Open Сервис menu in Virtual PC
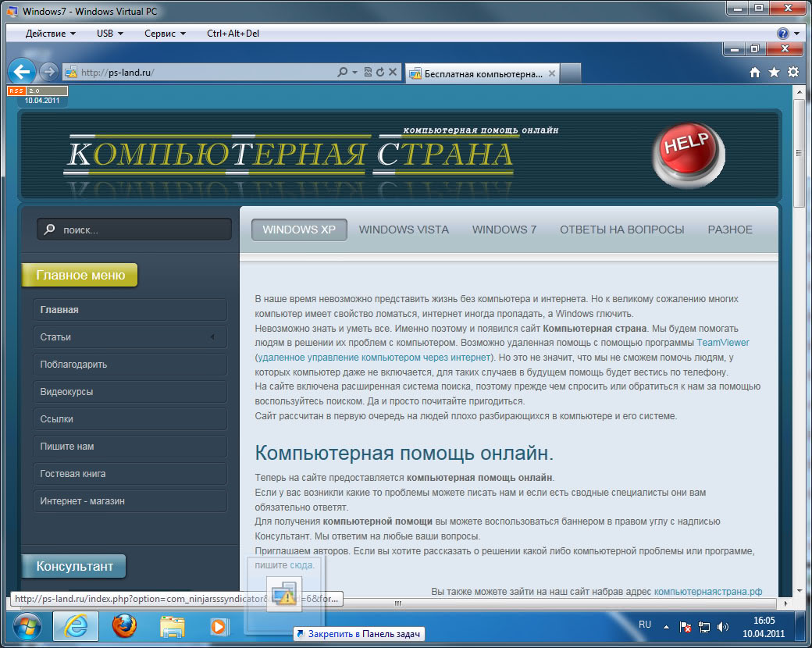The height and width of the screenshot is (648, 812). 165,33
